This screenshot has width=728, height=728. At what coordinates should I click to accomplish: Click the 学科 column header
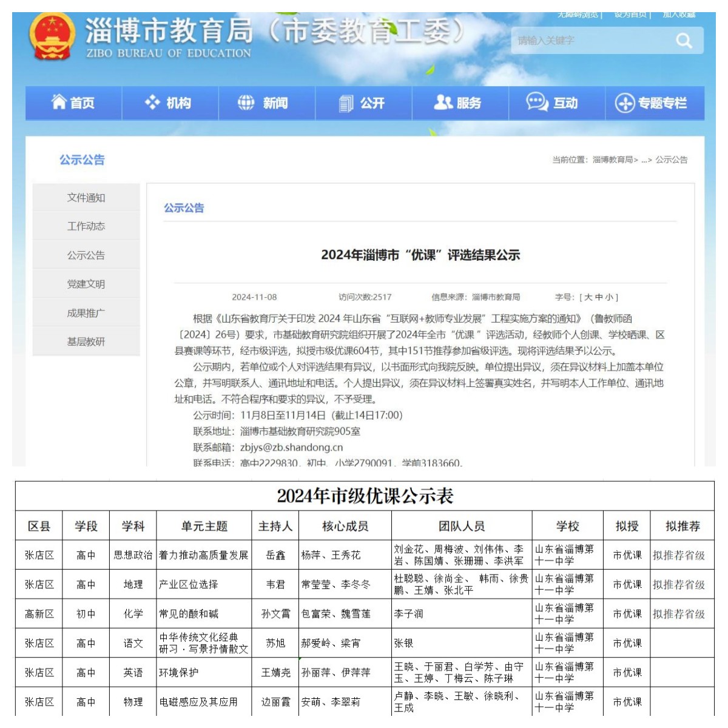tap(133, 526)
